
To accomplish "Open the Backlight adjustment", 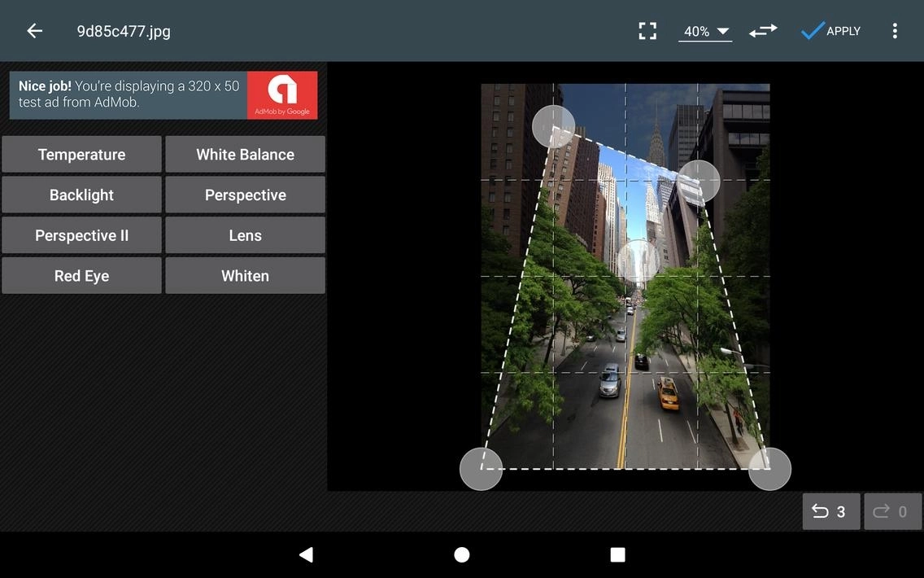I will pos(81,195).
